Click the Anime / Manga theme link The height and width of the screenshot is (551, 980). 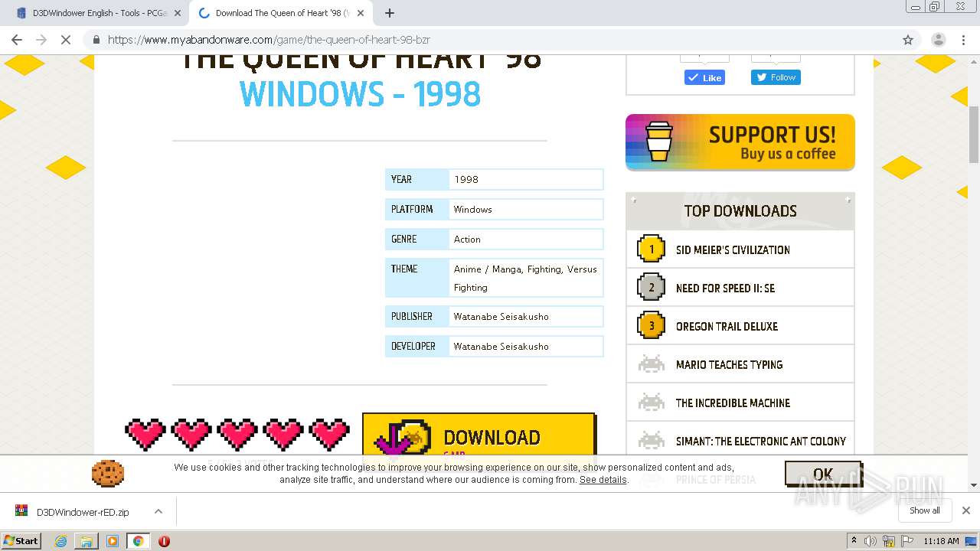point(487,269)
